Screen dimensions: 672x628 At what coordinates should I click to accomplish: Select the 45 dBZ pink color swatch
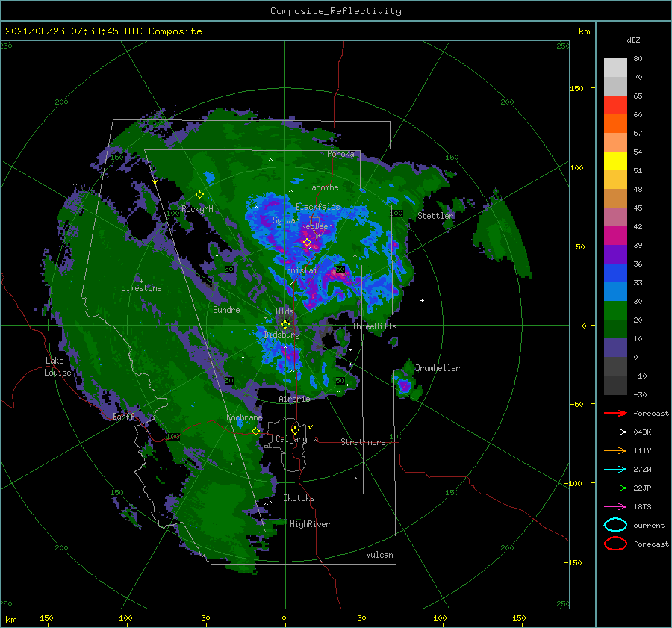pos(615,217)
